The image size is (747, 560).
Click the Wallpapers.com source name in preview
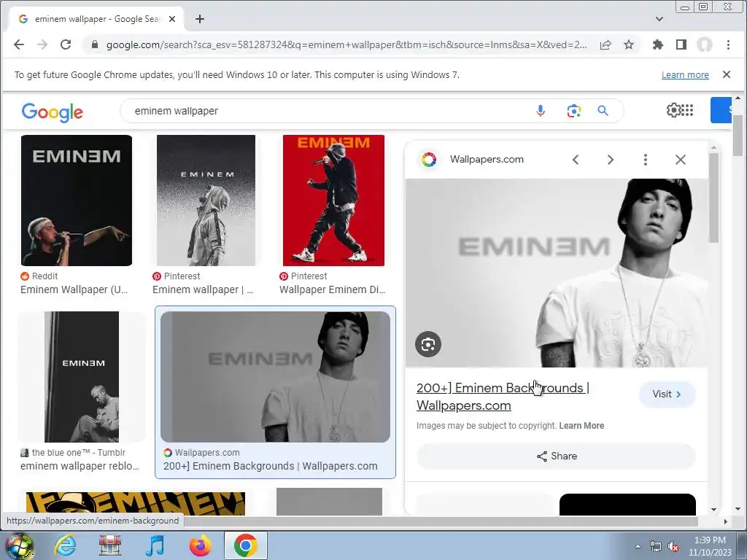pyautogui.click(x=487, y=159)
